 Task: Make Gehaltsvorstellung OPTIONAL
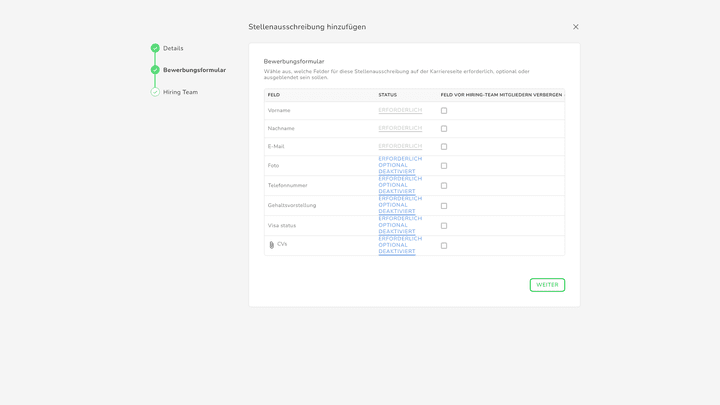[393, 205]
